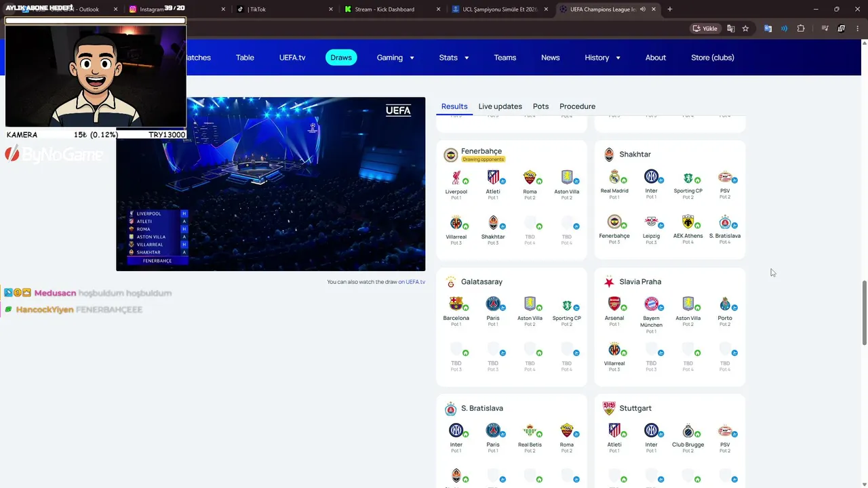Click Shakhtar crest inside Fenerbahçe card
The height and width of the screenshot is (488, 868).
tap(493, 223)
